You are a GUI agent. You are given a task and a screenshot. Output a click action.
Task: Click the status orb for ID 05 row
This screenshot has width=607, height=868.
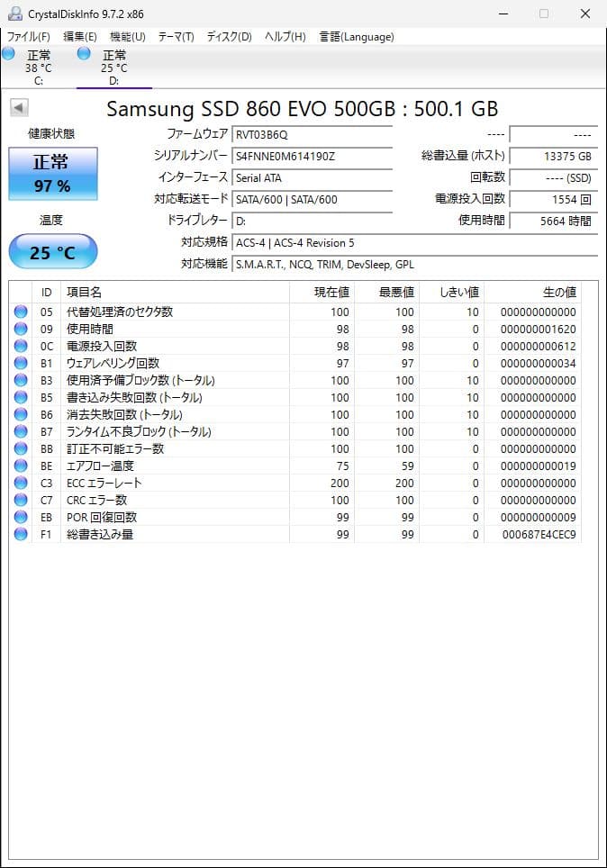(x=21, y=312)
